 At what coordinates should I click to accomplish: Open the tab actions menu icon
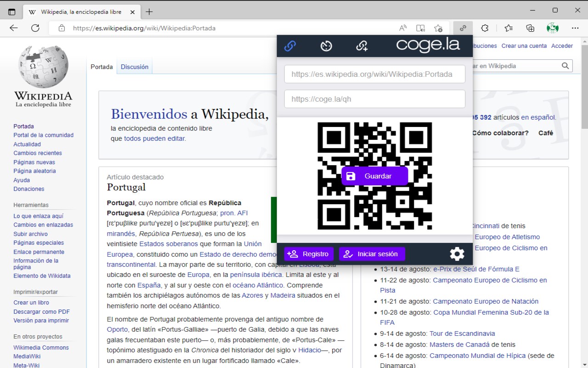click(11, 12)
